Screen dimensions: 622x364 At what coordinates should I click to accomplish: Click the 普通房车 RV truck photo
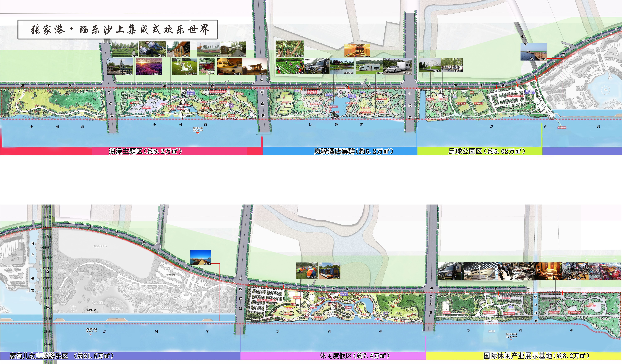[x=317, y=66]
